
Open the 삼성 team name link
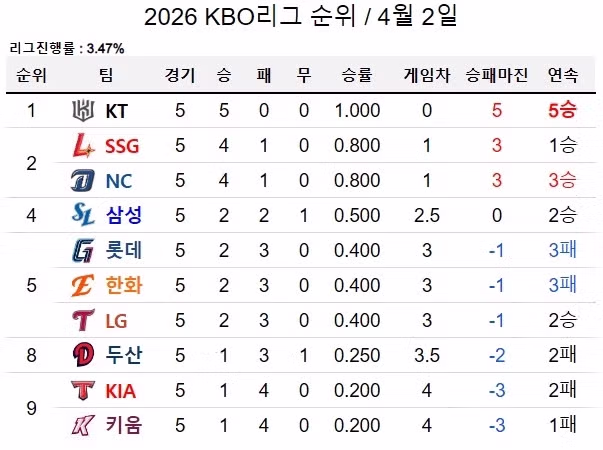pyautogui.click(x=123, y=215)
